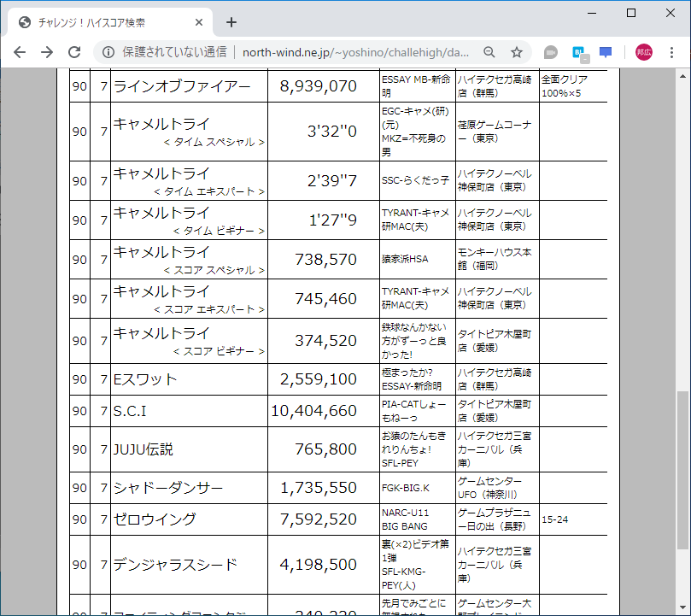Click the ハイテクノーベル神保町店 shop cell
The image size is (691, 616).
tap(494, 180)
